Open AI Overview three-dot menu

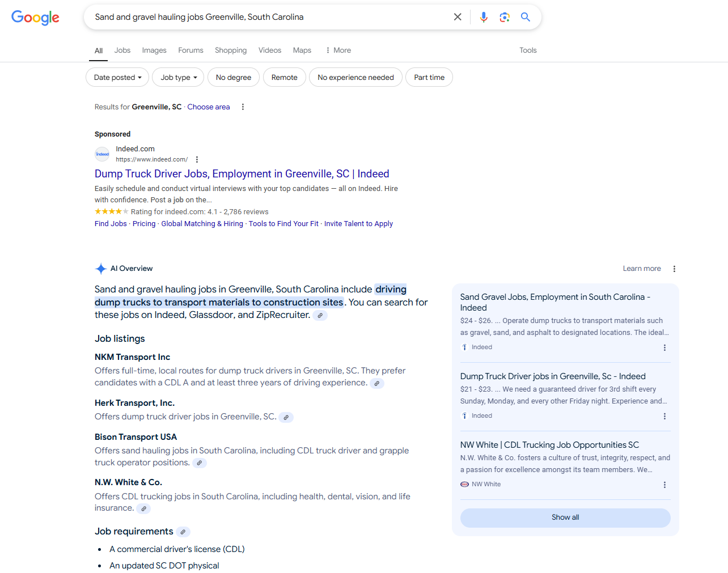674,269
